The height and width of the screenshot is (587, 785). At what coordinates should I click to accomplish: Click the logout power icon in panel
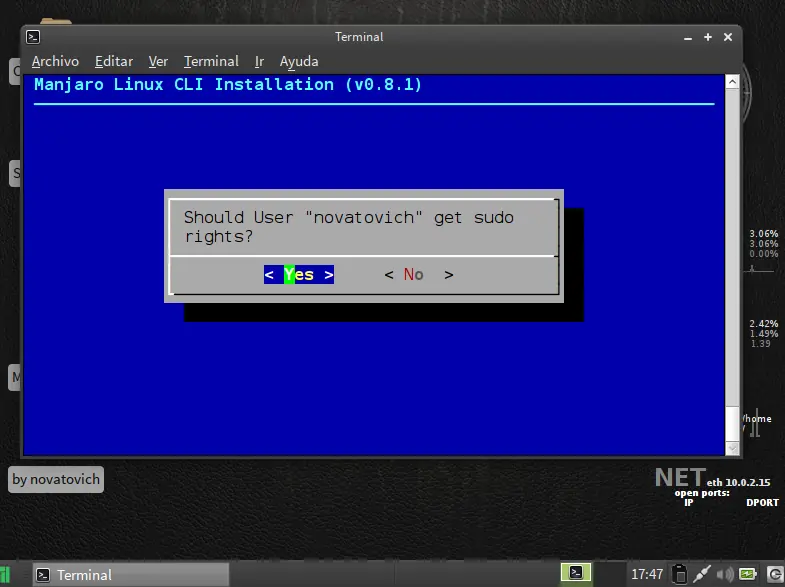click(x=774, y=574)
